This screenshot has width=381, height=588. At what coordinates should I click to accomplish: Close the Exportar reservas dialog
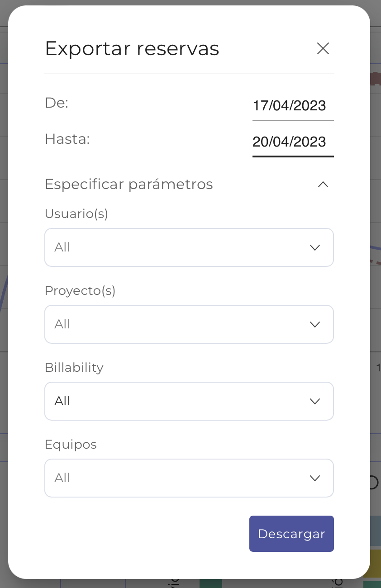[323, 48]
